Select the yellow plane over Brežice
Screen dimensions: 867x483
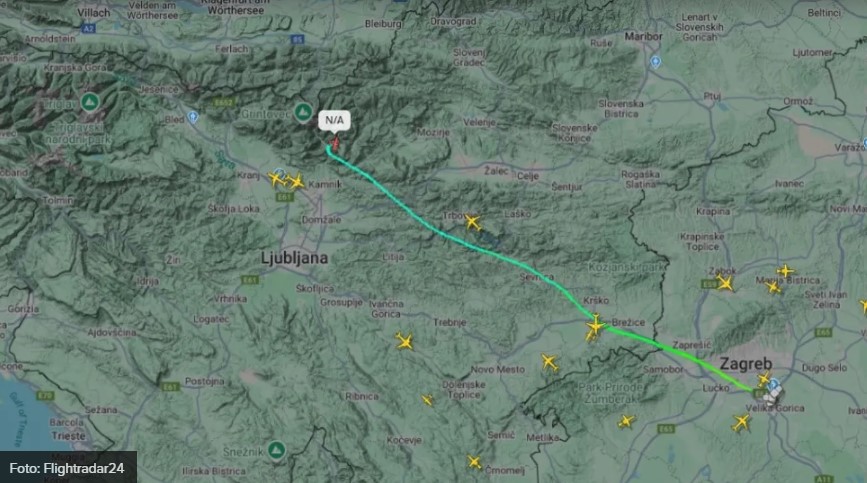pyautogui.click(x=595, y=325)
